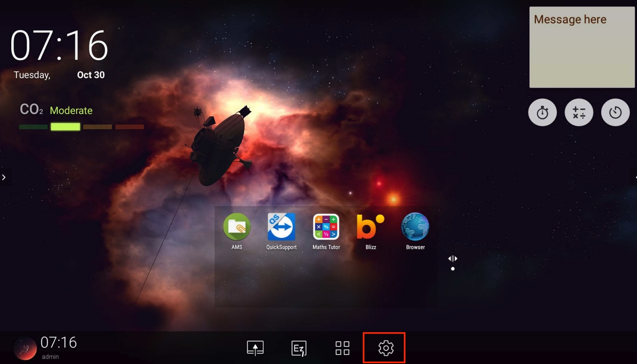Expand the left side panel arrow

pos(4,177)
